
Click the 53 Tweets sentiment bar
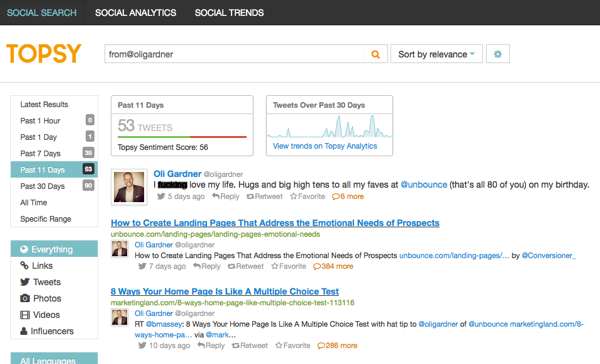tap(182, 137)
